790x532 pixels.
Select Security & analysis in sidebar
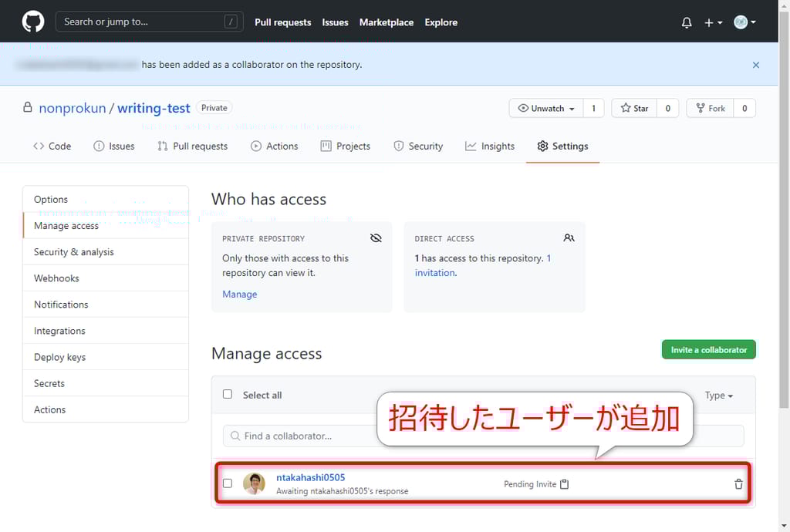click(x=106, y=251)
